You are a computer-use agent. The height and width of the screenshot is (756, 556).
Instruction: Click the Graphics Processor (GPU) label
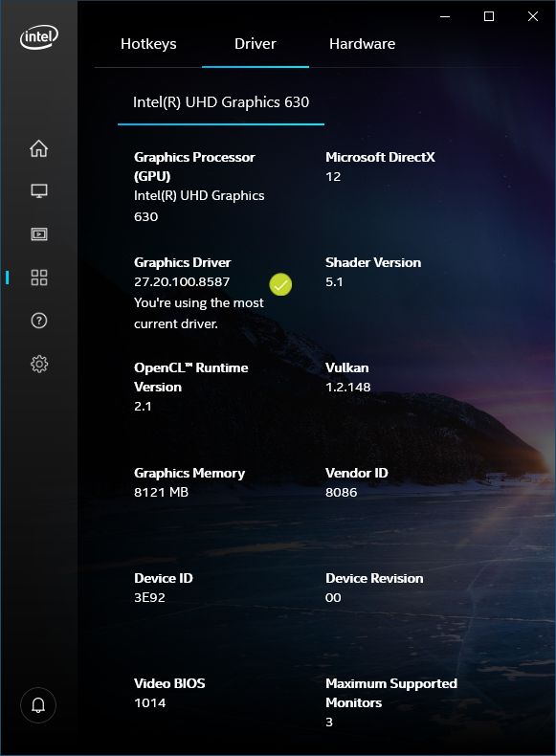click(x=194, y=167)
